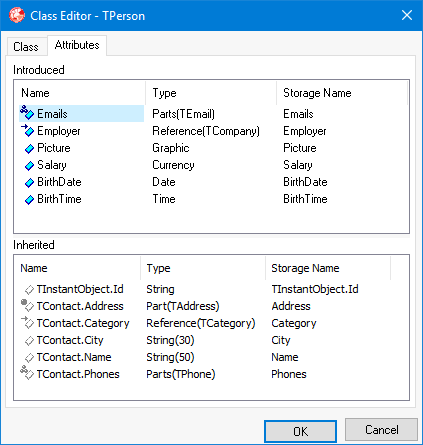Click the BirthDate attribute diamond icon
The width and height of the screenshot is (423, 445).
(29, 182)
